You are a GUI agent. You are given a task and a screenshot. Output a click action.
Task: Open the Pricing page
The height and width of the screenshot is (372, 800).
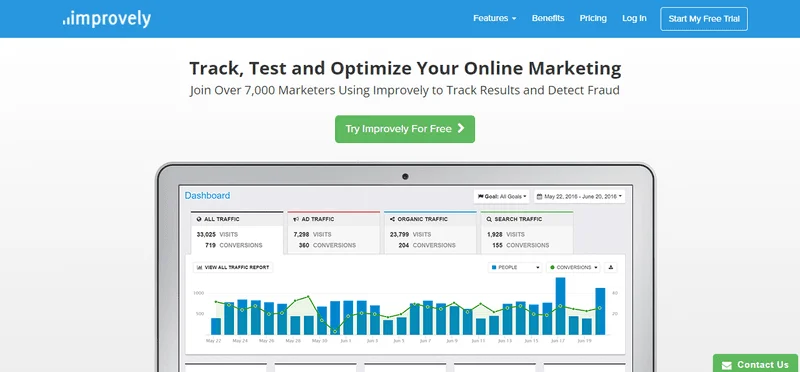click(593, 18)
